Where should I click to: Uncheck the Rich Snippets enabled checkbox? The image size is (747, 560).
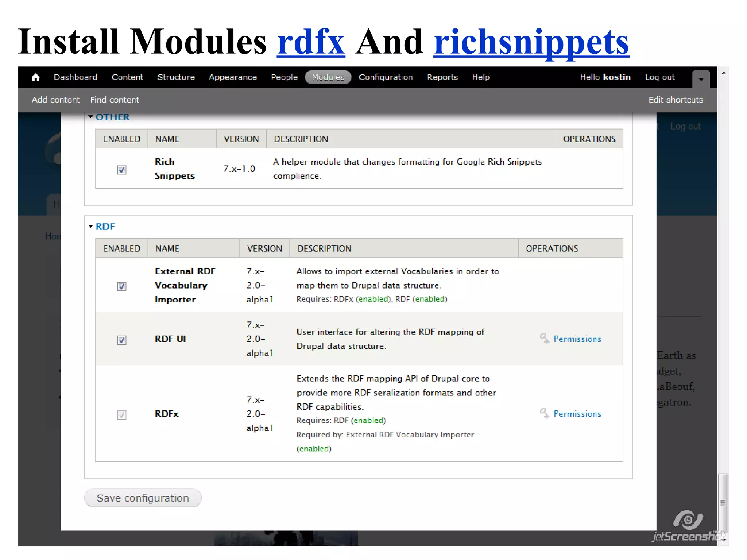click(121, 170)
